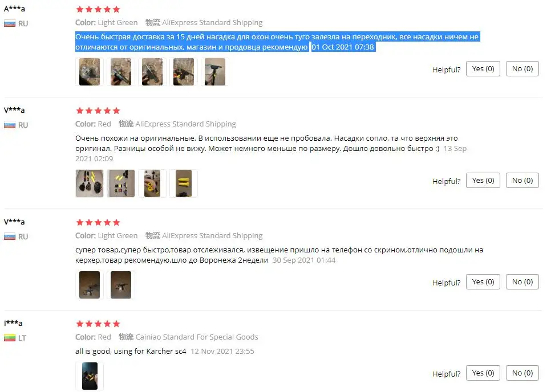
Task: Vote No (0) on the Voronezh review
Action: point(522,282)
